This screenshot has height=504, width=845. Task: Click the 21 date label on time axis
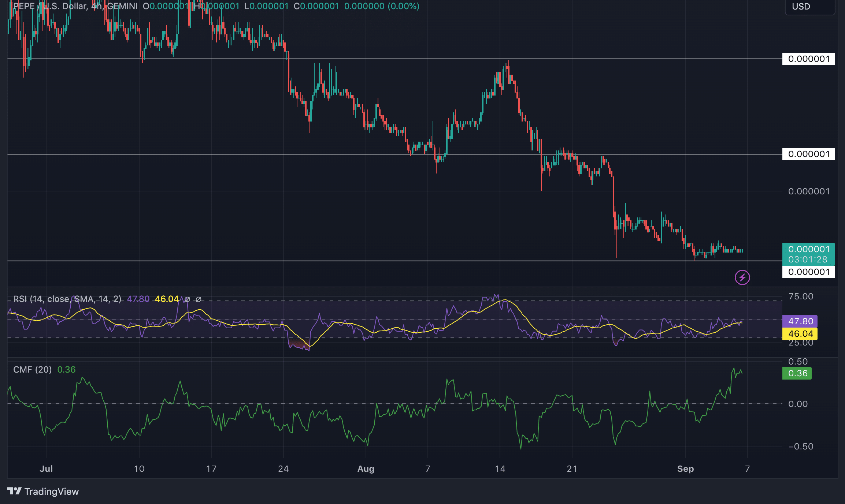[x=572, y=469]
